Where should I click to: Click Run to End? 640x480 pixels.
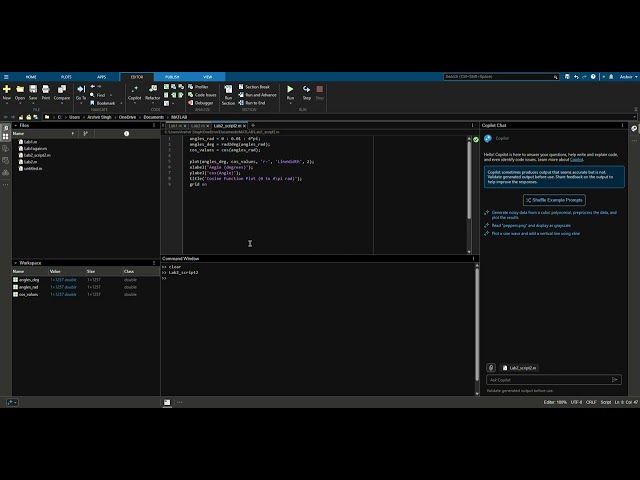pos(251,103)
